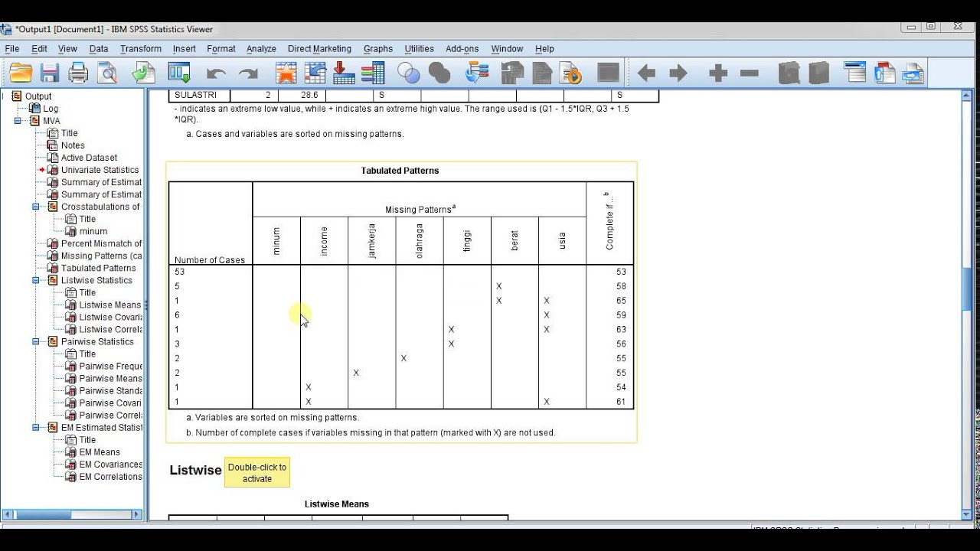Click the Print Preview icon
The image size is (980, 551).
point(107,73)
